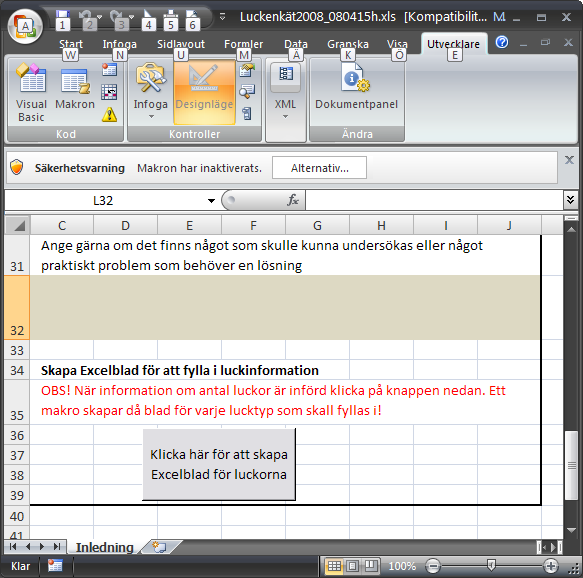Click zoom in plus button
The width and height of the screenshot is (583, 578).
[x=551, y=566]
